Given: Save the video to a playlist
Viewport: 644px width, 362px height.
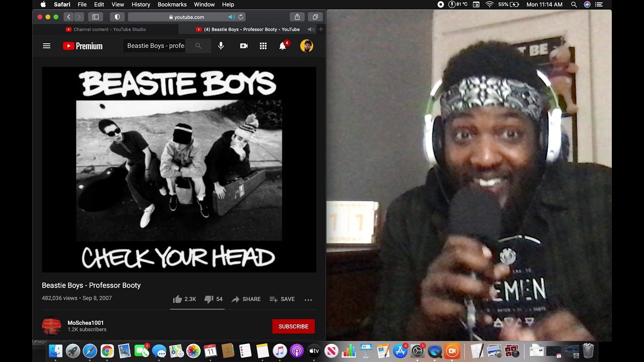Looking at the screenshot, I should tap(282, 299).
